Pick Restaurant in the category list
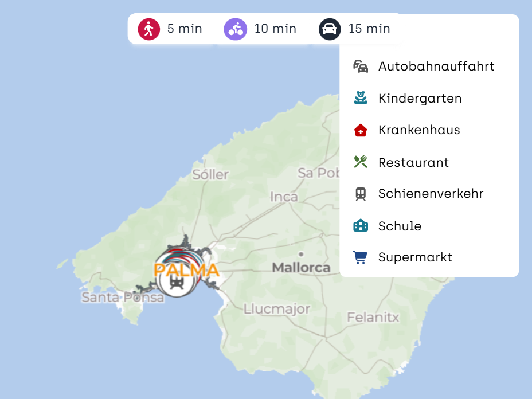This screenshot has height=399, width=532. pyautogui.click(x=413, y=162)
